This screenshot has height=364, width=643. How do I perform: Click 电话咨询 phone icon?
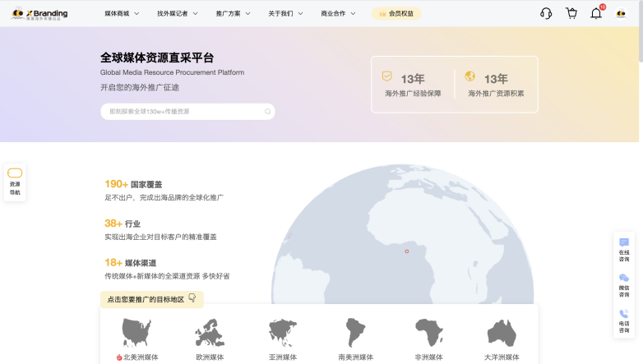point(624,314)
